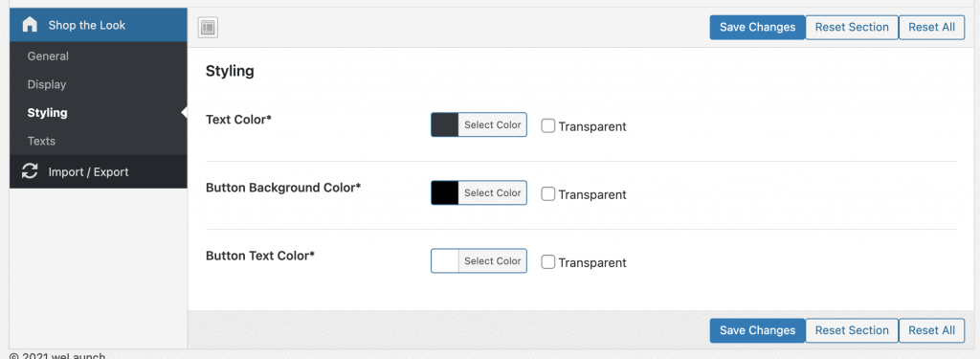Open Select Color for Button Background Color
The image size is (980, 359).
(493, 192)
